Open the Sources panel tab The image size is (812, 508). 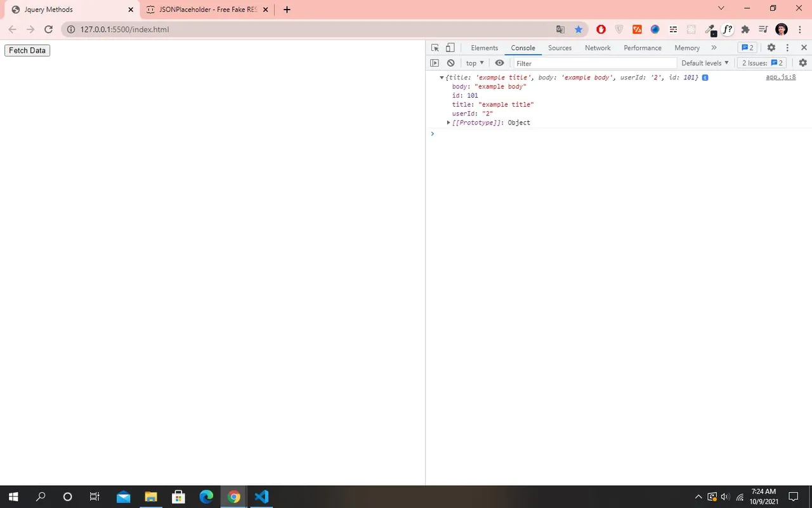(560, 48)
